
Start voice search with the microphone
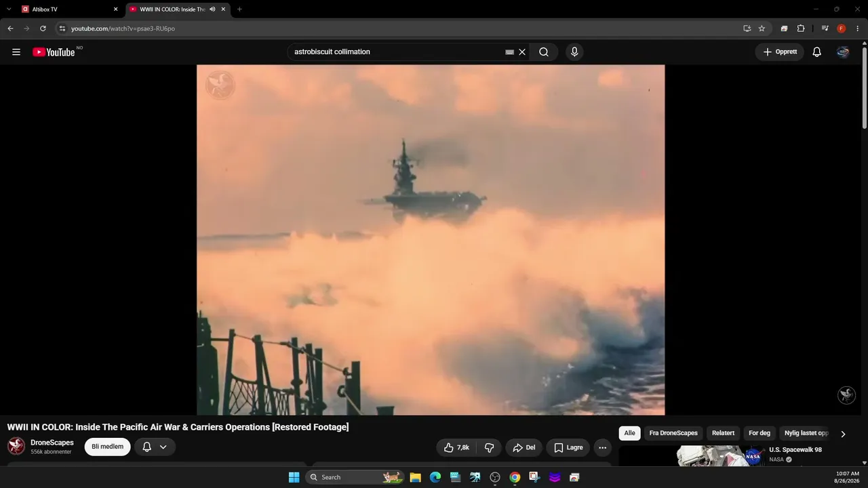(x=574, y=52)
